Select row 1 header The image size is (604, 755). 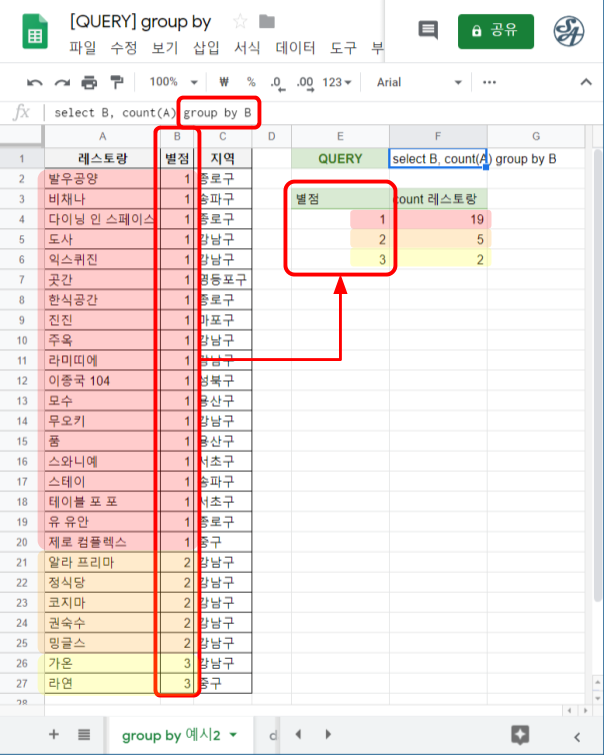22,158
